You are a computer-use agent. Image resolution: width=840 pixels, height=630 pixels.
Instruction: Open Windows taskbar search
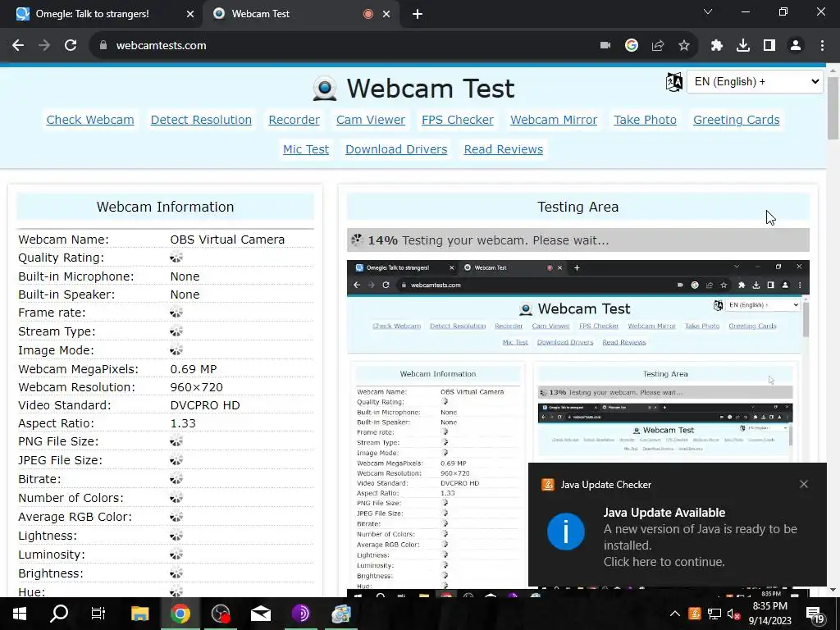coord(59,614)
